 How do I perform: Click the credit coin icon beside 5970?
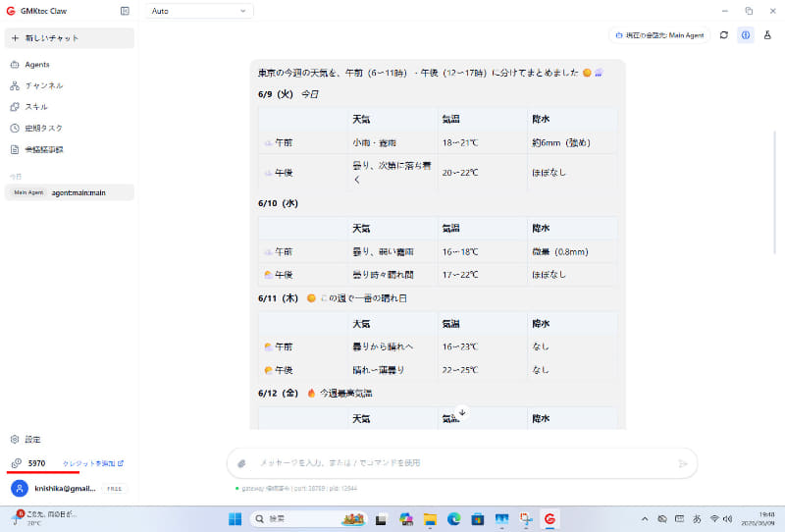(16, 463)
